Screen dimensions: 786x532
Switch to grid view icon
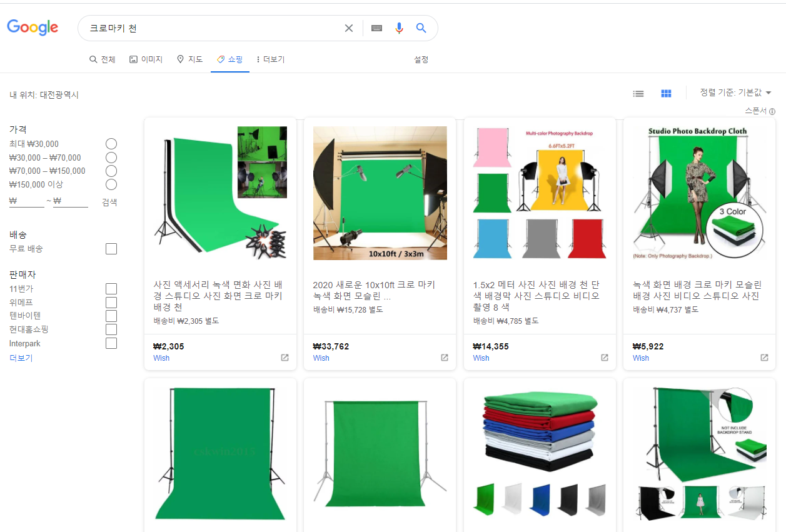(666, 93)
